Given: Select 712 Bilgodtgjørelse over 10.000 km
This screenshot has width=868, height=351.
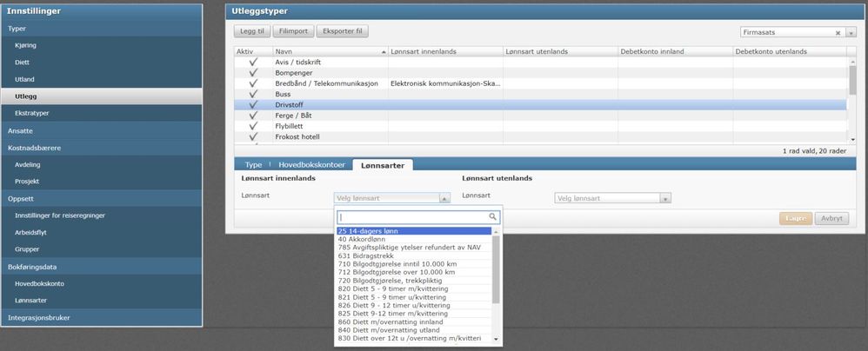Looking at the screenshot, I should click(x=414, y=273).
